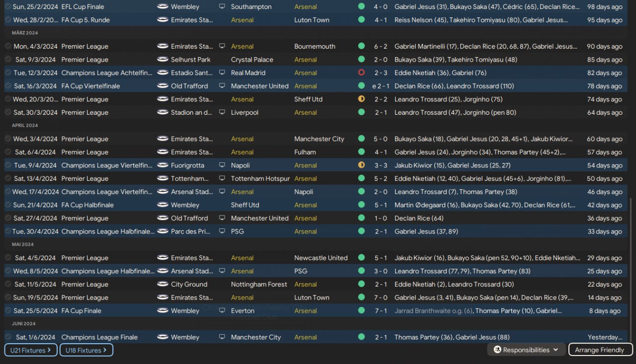Open the Nottingham Forest team link
Screen dimensions: 636x364
(259, 285)
